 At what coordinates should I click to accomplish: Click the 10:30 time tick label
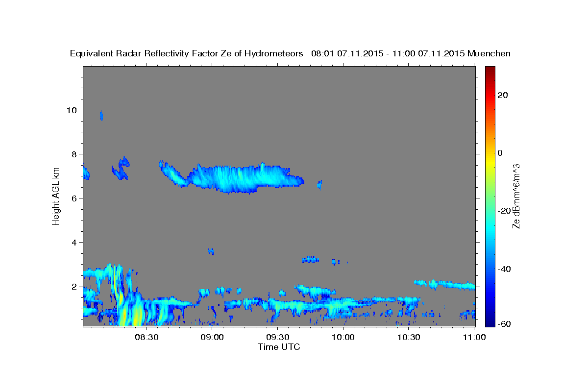pyautogui.click(x=409, y=337)
